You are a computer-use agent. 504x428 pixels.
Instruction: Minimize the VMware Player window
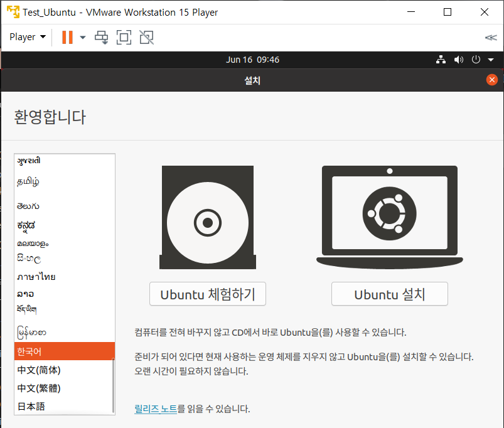coord(411,12)
